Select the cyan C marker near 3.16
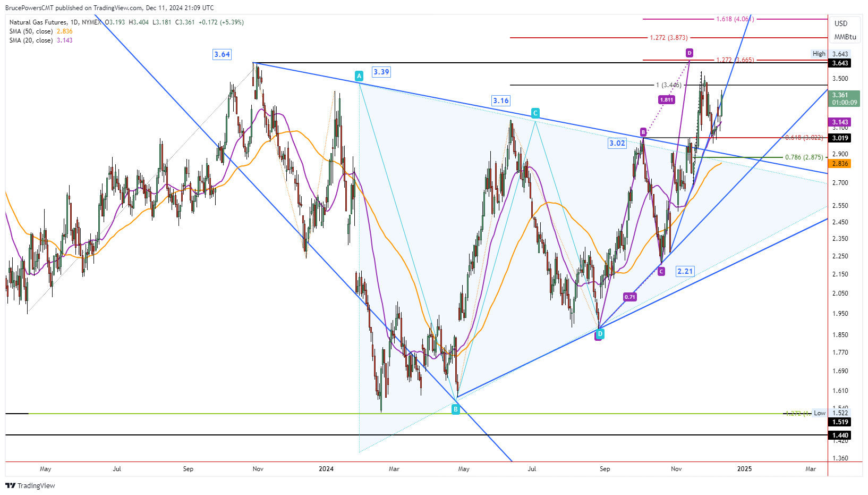 pos(535,113)
